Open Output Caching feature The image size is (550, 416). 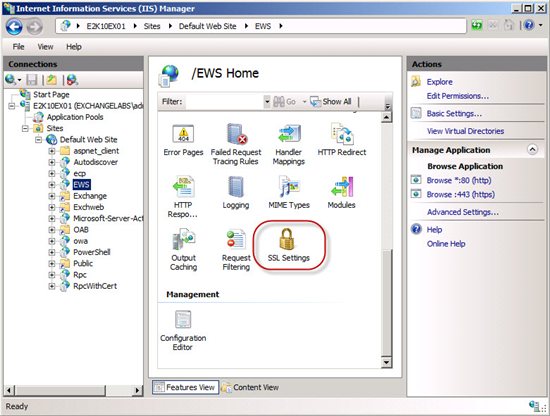click(183, 250)
